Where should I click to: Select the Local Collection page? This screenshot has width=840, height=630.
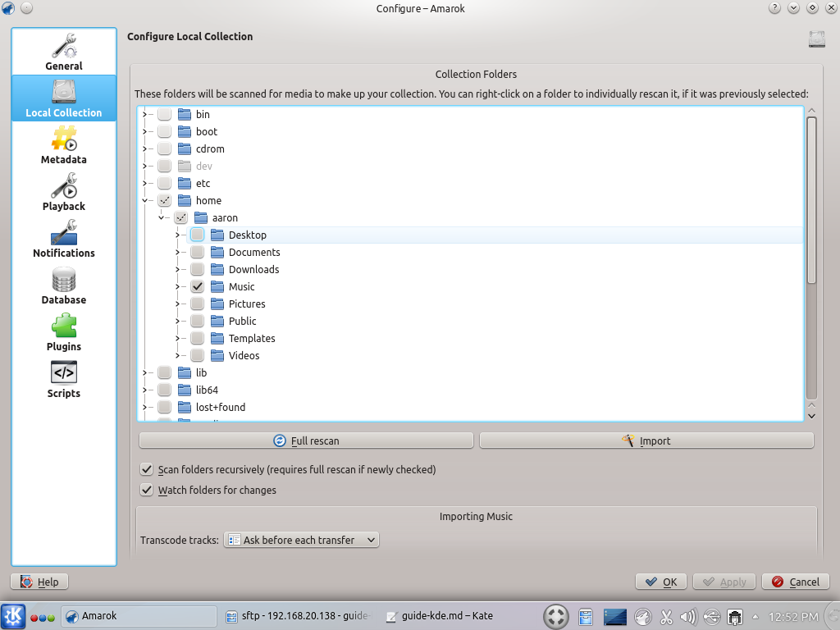tap(64, 98)
